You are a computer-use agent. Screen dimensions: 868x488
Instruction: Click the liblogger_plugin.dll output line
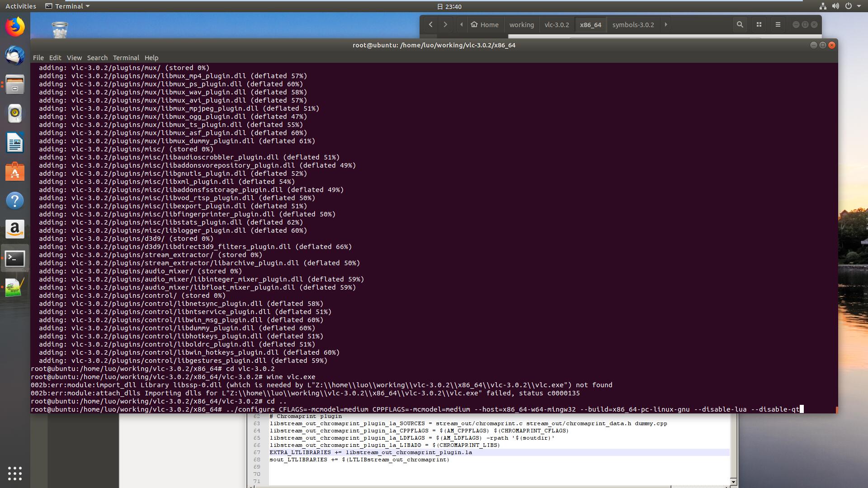click(173, 230)
